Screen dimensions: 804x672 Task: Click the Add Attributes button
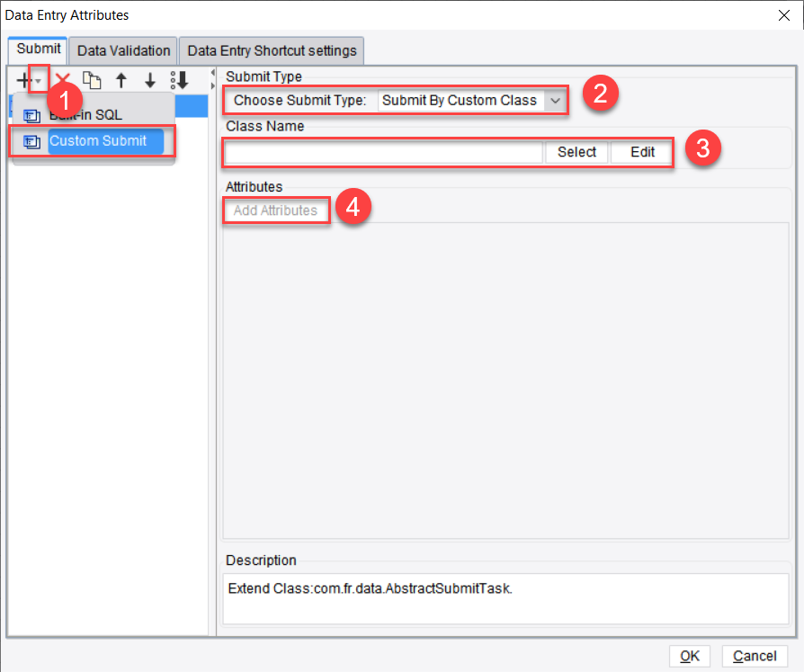276,211
